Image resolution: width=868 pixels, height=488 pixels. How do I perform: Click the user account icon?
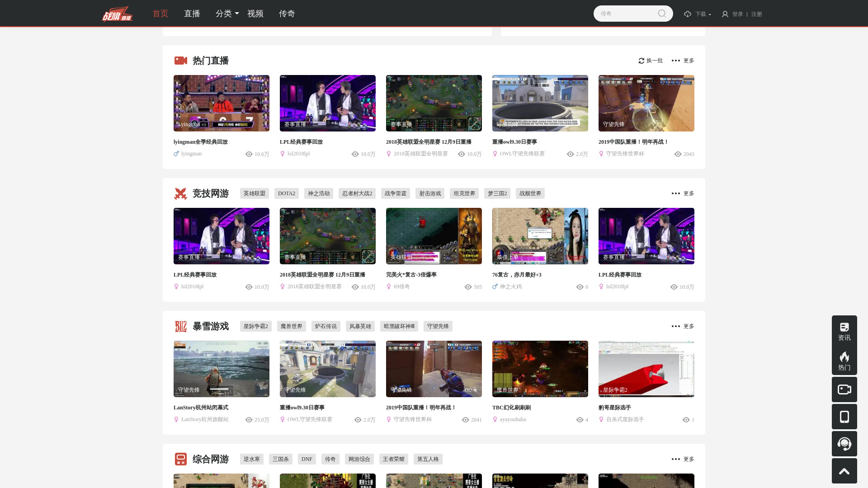725,14
